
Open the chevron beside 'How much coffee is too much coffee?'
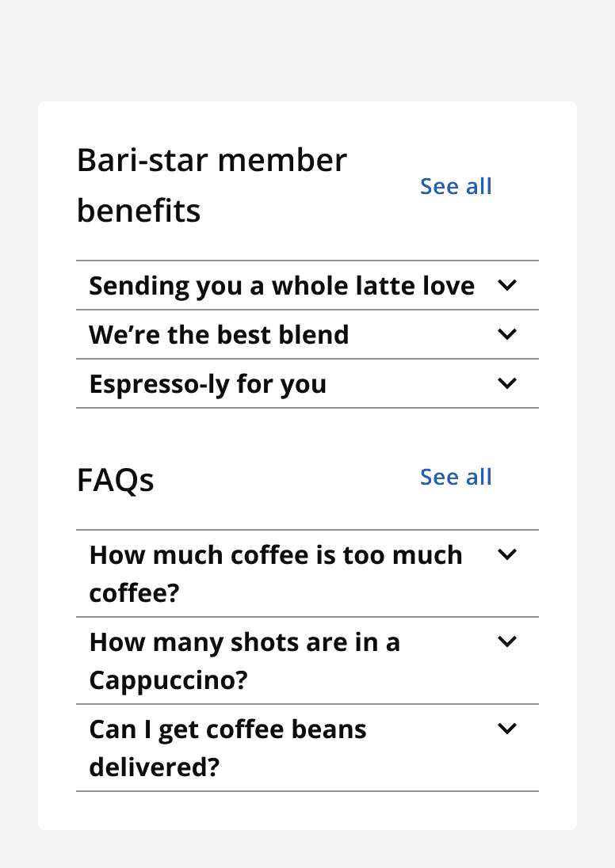(x=507, y=554)
